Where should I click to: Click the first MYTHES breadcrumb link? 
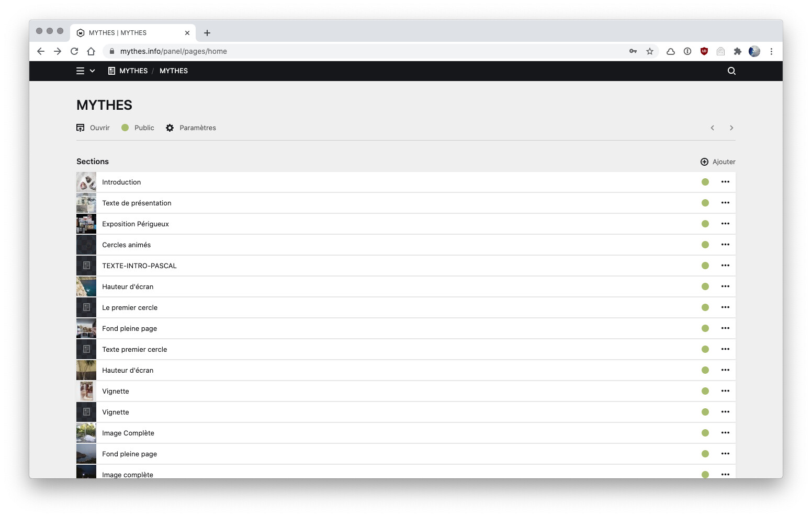(x=128, y=71)
